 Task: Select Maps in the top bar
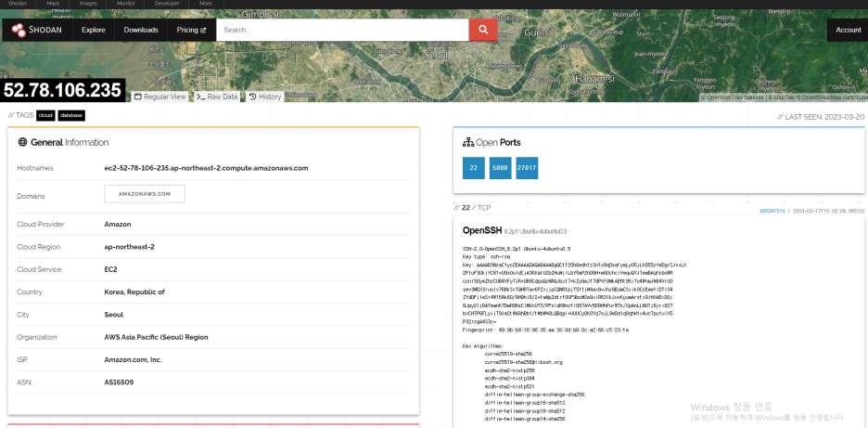pyautogui.click(x=53, y=4)
